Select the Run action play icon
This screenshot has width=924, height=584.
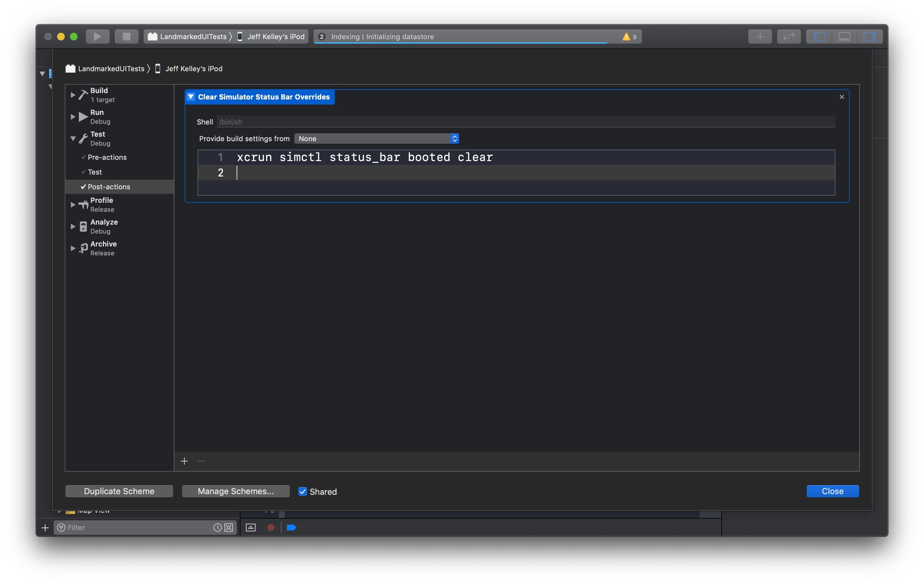(x=83, y=117)
